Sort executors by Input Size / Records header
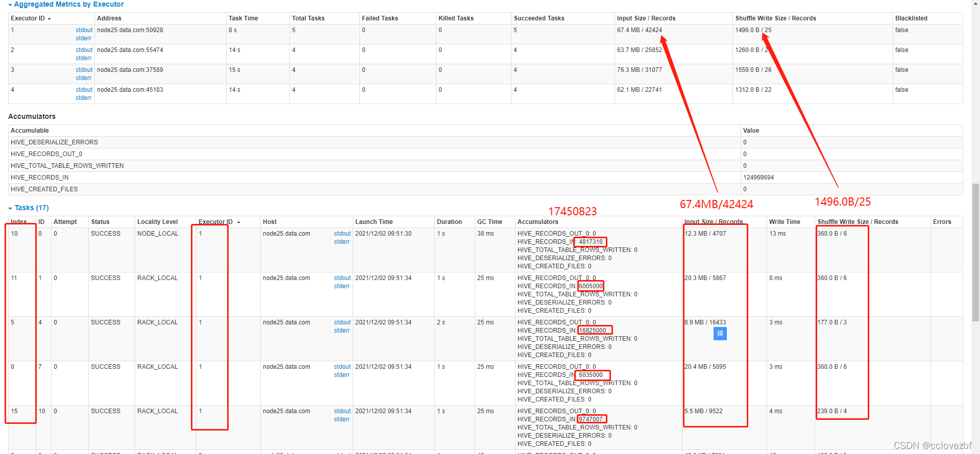This screenshot has height=454, width=980. (x=646, y=18)
